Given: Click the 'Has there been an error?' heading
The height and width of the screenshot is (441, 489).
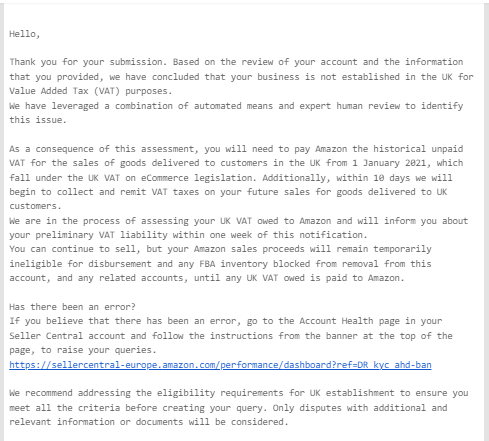Looking at the screenshot, I should tap(72, 307).
